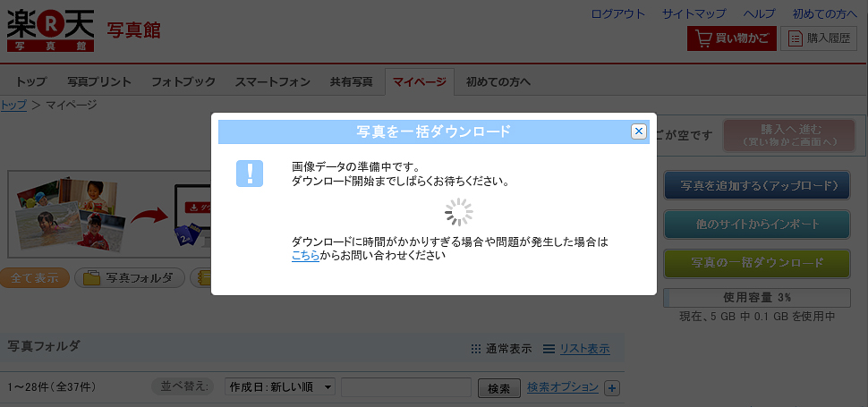The height and width of the screenshot is (407, 868).
Task: Click ログアウト link
Action: (x=618, y=13)
